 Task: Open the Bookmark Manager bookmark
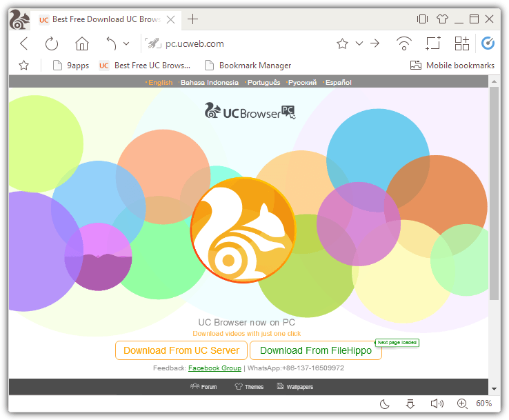248,66
